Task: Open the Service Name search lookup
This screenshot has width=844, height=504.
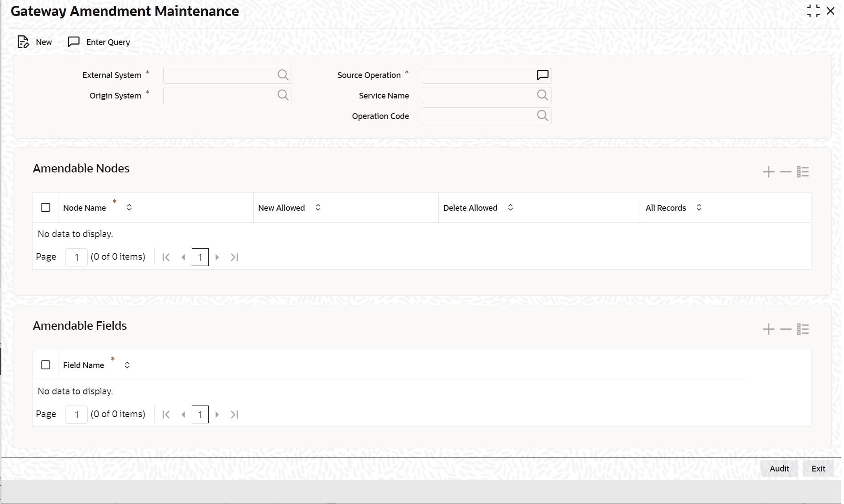Action: 542,95
